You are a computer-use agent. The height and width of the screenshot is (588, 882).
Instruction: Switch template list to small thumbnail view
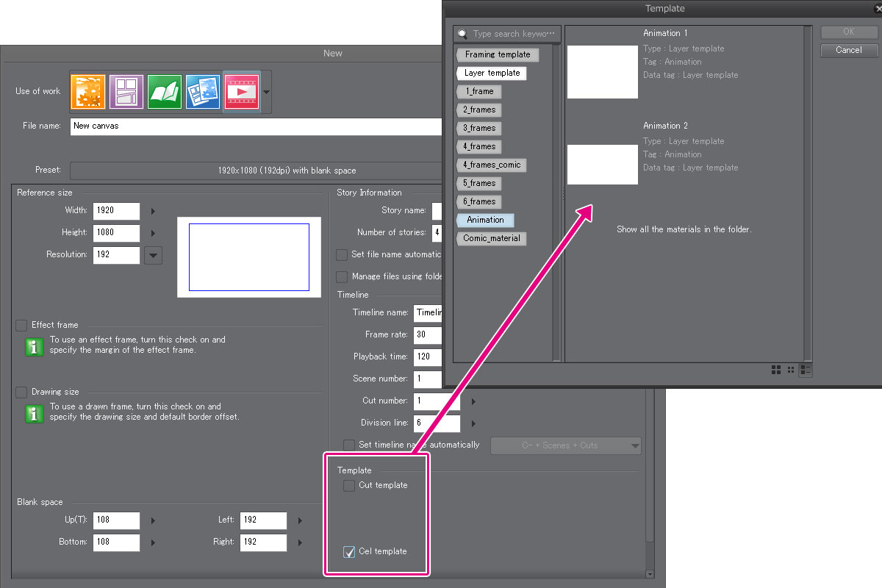click(791, 370)
